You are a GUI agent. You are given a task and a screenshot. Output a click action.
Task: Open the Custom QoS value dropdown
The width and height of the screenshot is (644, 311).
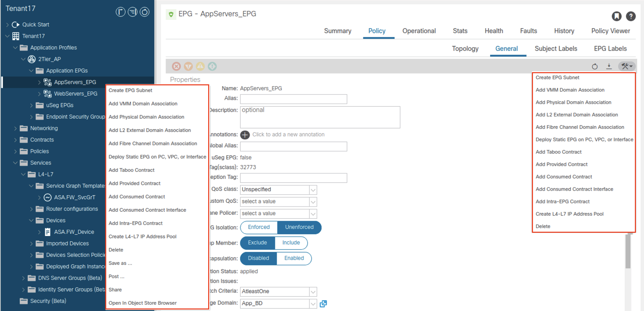click(313, 202)
